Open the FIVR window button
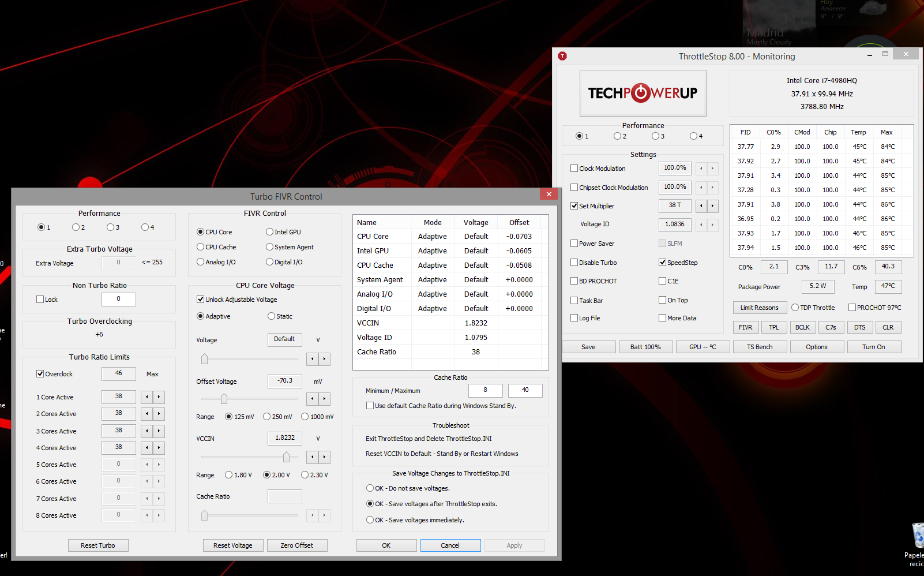The width and height of the screenshot is (924, 576). [745, 327]
